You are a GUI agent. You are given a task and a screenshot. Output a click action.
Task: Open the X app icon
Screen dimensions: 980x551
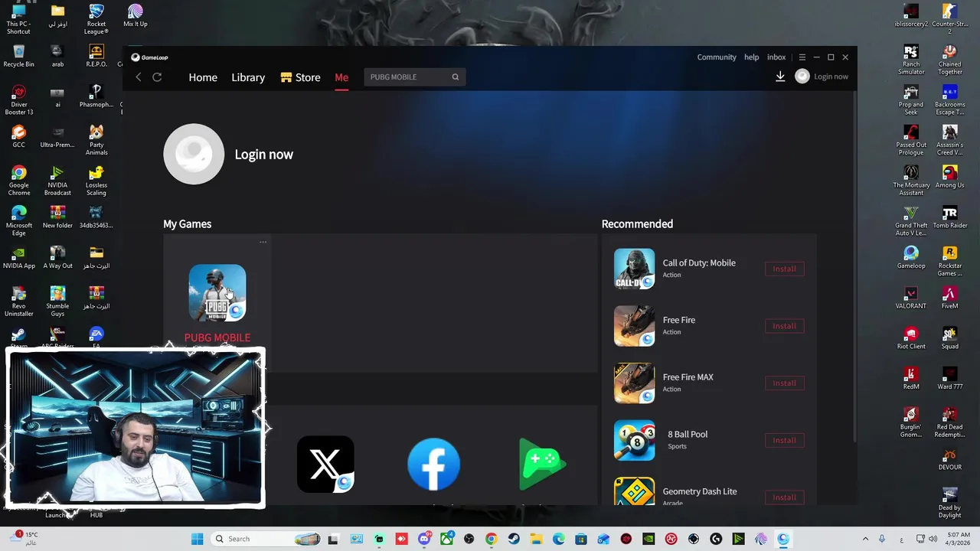[x=325, y=464]
